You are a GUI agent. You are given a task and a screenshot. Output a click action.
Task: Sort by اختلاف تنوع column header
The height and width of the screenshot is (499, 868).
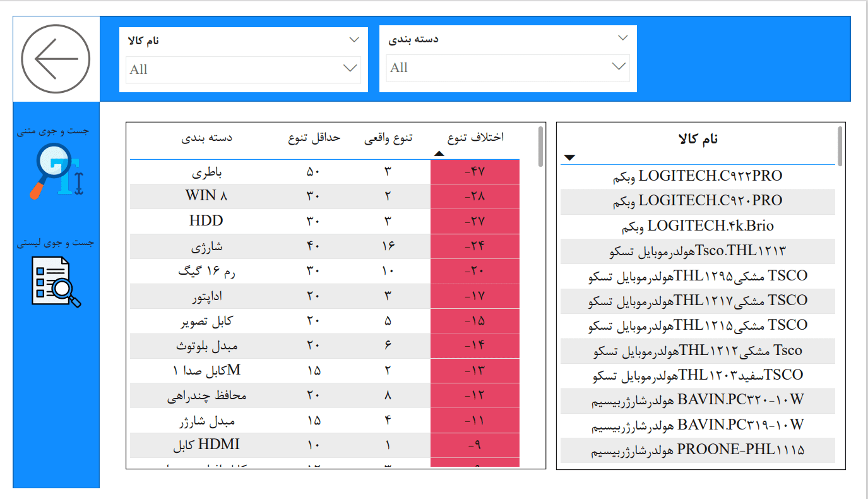pyautogui.click(x=475, y=137)
